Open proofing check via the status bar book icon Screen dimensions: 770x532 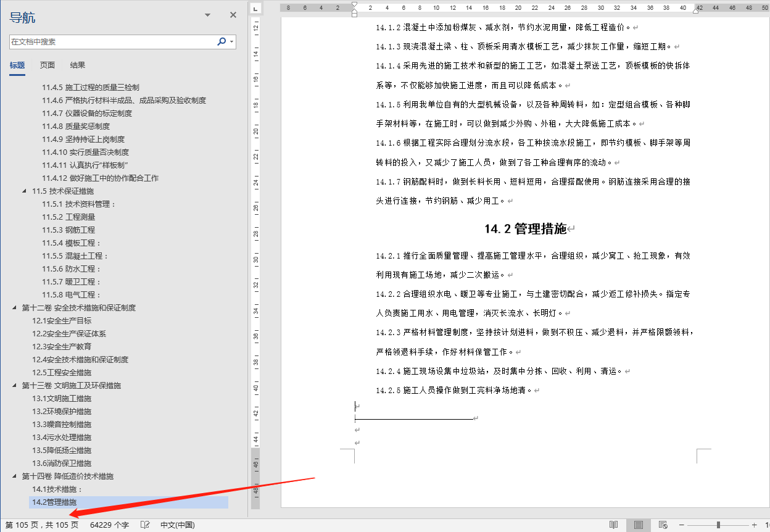point(144,524)
